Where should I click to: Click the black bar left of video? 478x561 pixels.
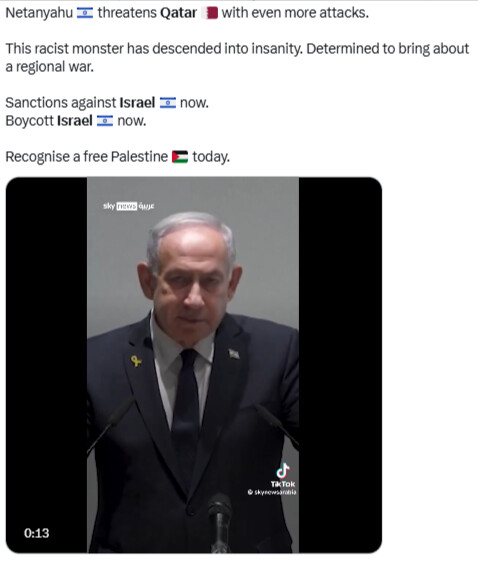(47, 365)
